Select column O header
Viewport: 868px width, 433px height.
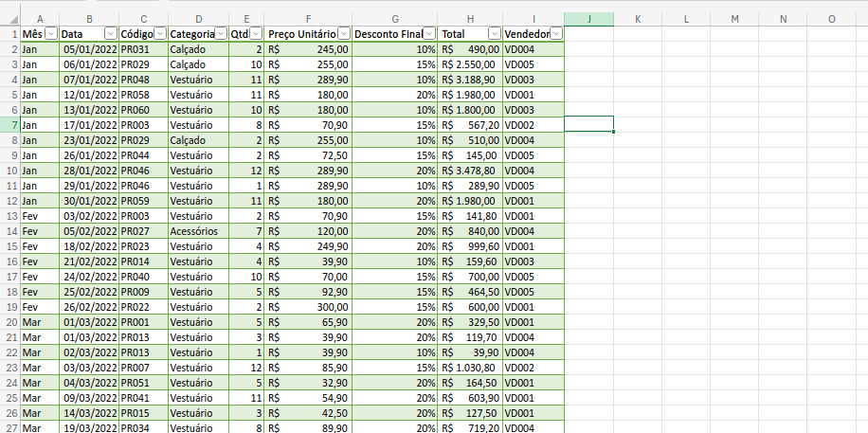pyautogui.click(x=831, y=19)
